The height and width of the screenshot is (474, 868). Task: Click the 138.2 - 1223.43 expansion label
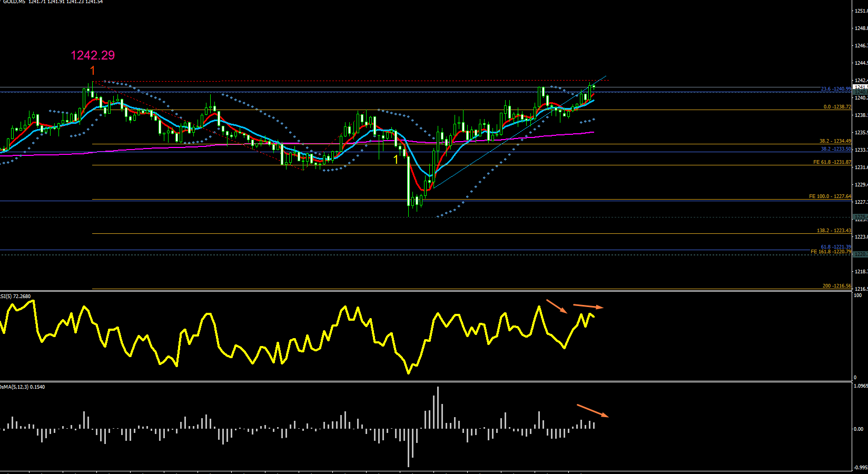834,231
